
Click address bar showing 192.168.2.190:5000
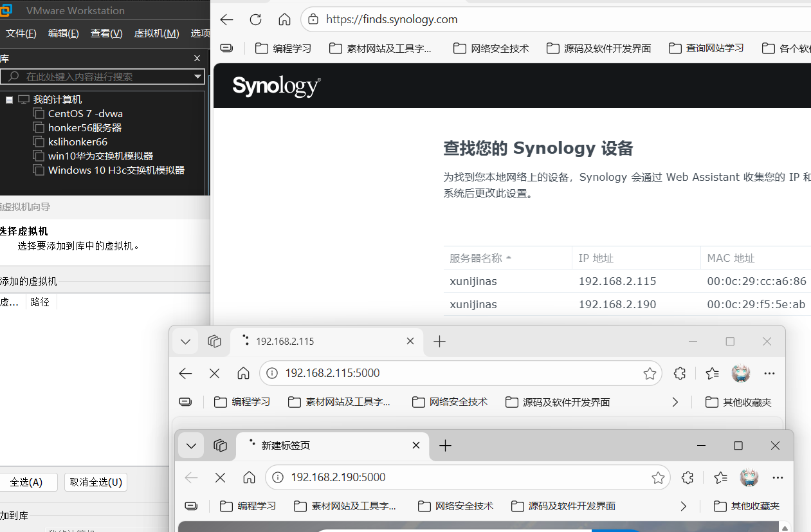(468, 477)
